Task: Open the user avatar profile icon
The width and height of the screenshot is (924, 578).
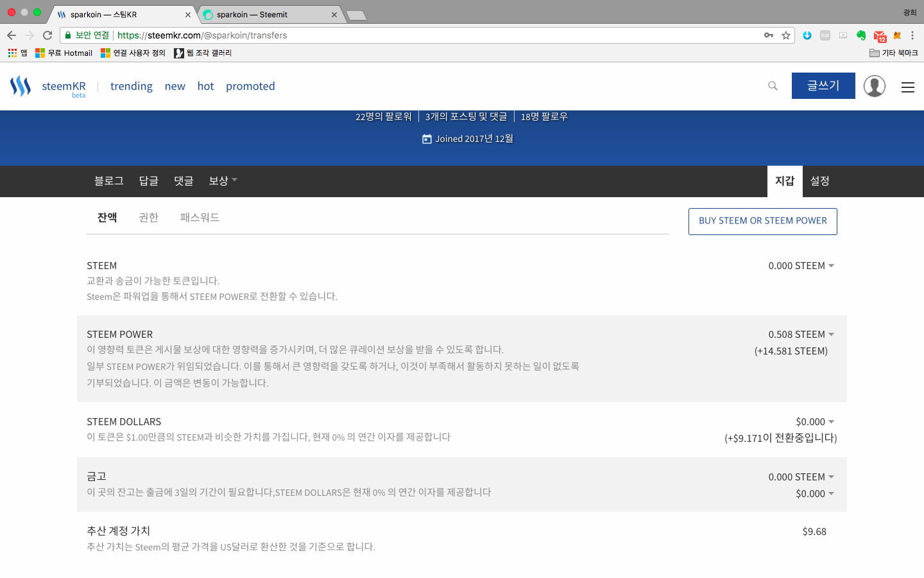Action: click(875, 86)
